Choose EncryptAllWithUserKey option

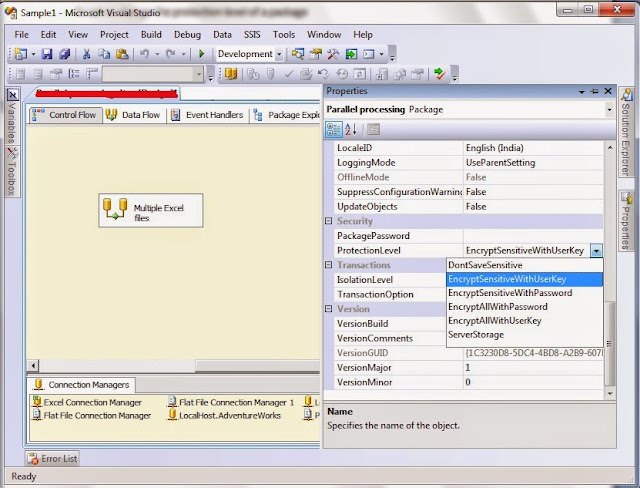(x=524, y=321)
